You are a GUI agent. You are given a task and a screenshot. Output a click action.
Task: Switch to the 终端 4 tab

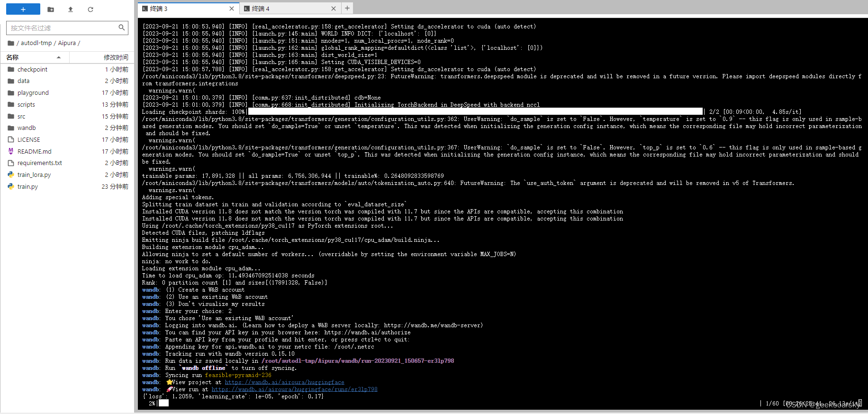(x=289, y=9)
